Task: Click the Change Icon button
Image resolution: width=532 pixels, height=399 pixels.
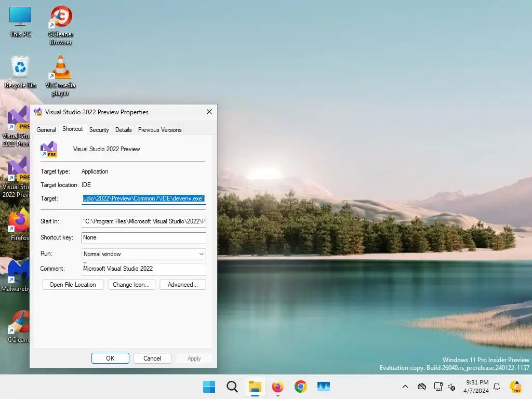Action: [131, 285]
